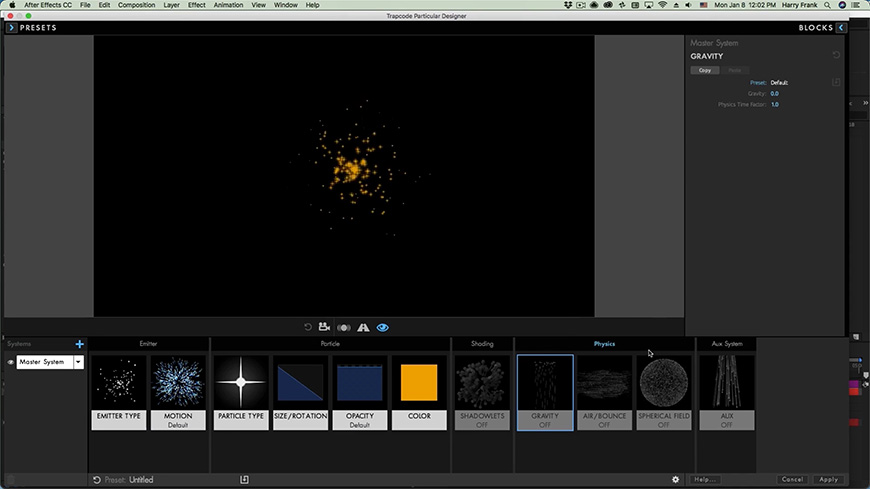Open the Effect menu
The width and height of the screenshot is (870, 489).
(196, 5)
